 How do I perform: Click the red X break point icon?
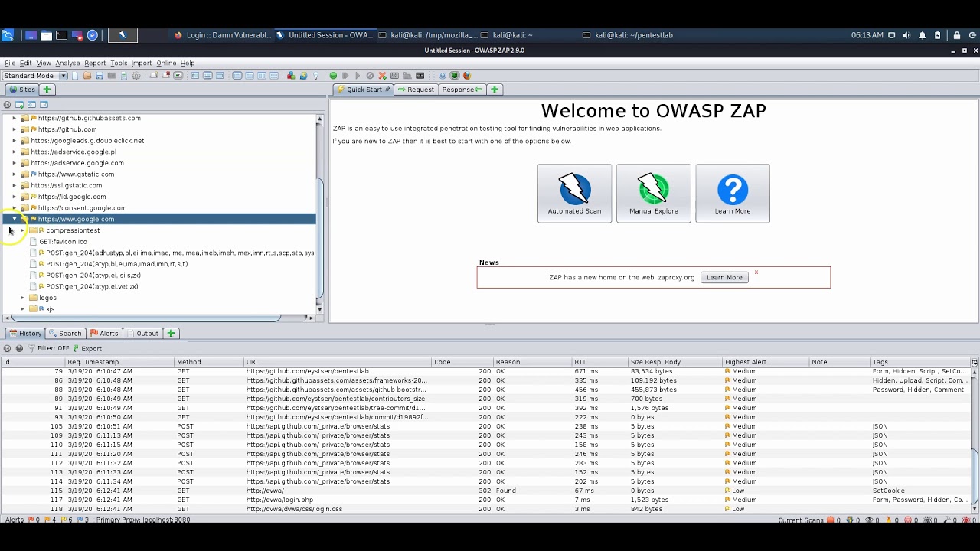click(382, 76)
